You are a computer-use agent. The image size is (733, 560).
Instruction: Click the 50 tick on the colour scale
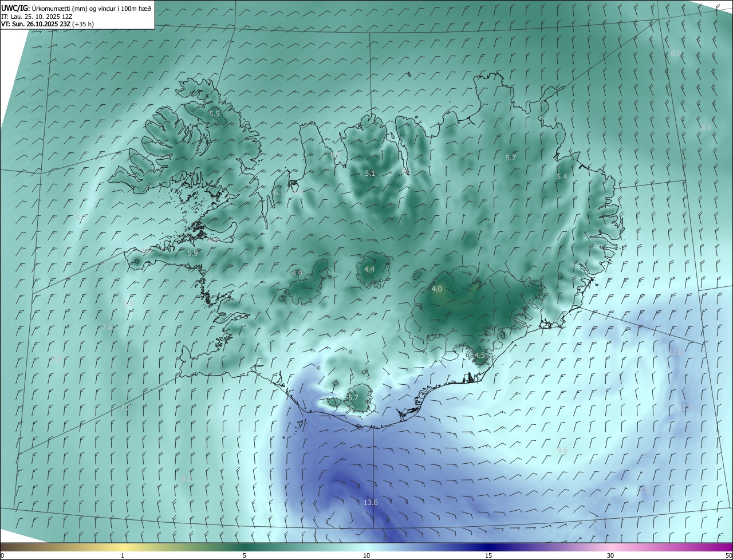coord(728,555)
